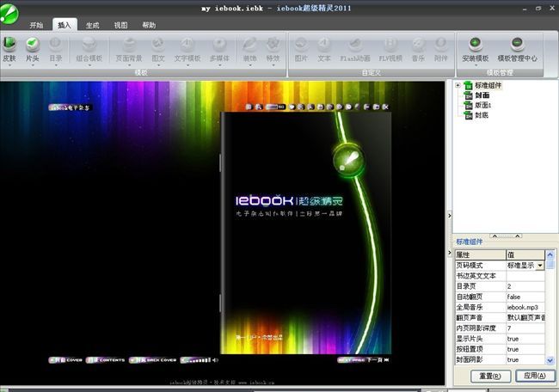559x392 pixels.
Task: Select the 封底 (back cover) tree item
Action: pos(482,115)
